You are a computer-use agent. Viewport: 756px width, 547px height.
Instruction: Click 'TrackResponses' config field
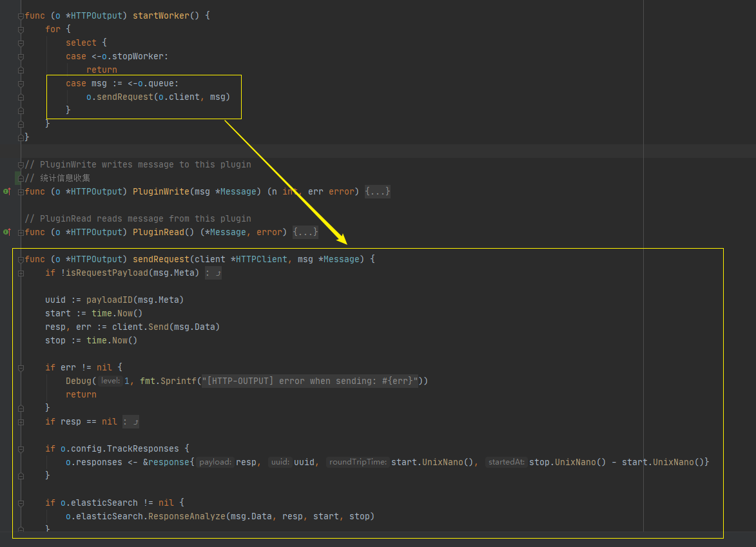142,448
